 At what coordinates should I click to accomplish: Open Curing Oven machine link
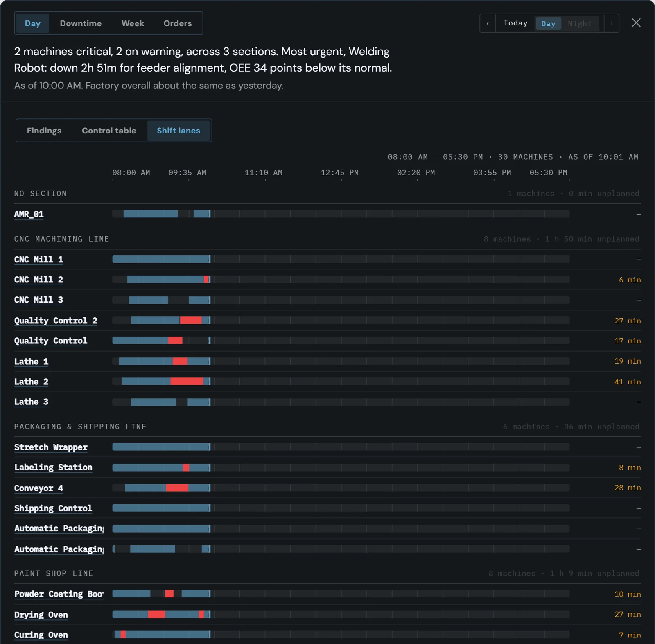[41, 635]
